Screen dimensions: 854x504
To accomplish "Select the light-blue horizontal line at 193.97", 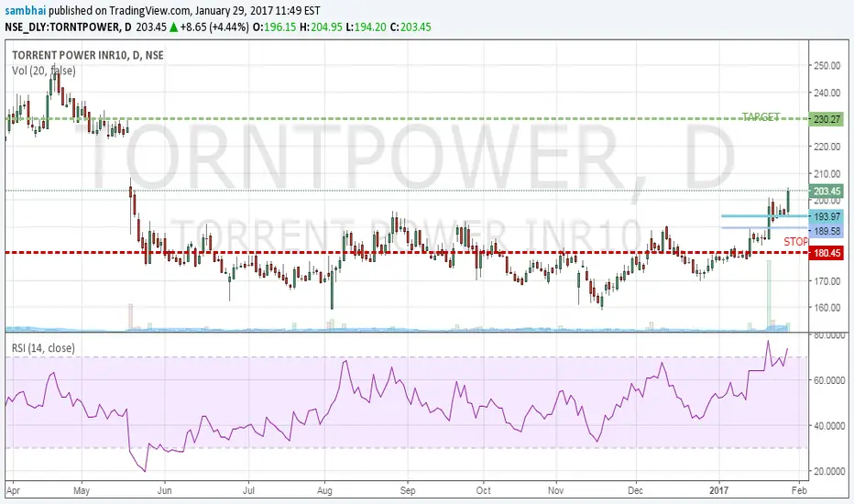I will pos(764,215).
